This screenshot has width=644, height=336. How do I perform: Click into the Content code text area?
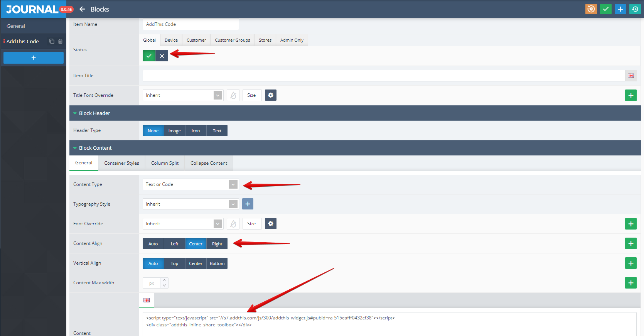coord(389,324)
